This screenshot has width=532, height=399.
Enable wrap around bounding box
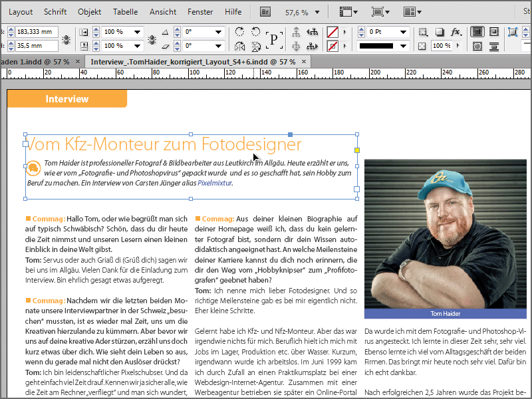[494, 32]
